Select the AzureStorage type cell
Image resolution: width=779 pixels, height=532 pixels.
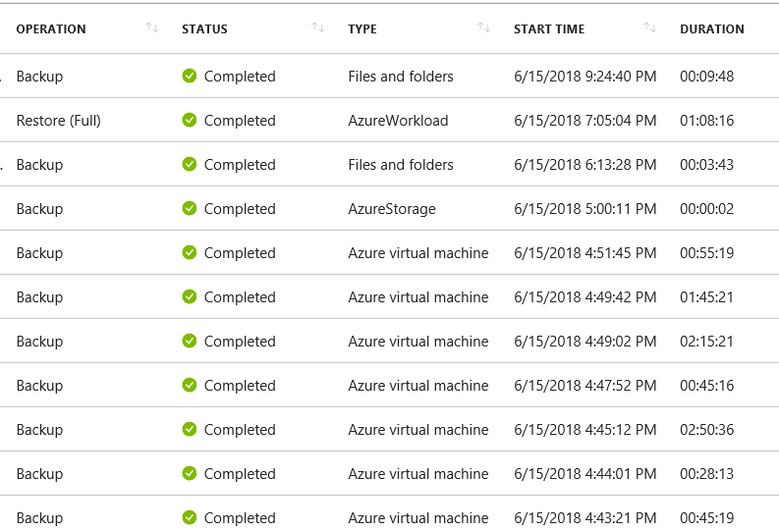coord(392,209)
